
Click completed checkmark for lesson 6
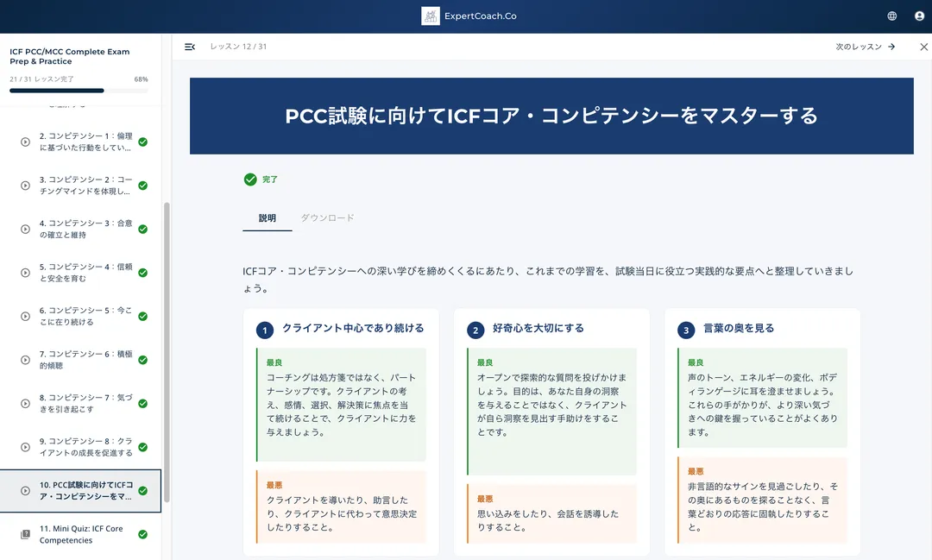[142, 317]
